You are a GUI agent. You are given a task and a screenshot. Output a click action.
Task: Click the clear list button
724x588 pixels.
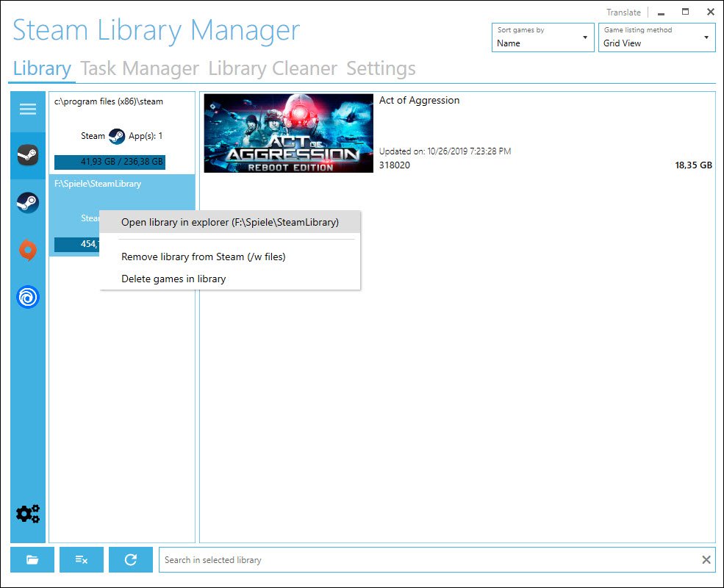point(82,560)
